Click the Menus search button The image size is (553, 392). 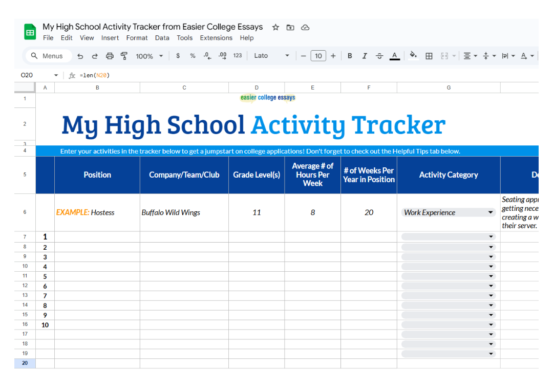pyautogui.click(x=47, y=56)
